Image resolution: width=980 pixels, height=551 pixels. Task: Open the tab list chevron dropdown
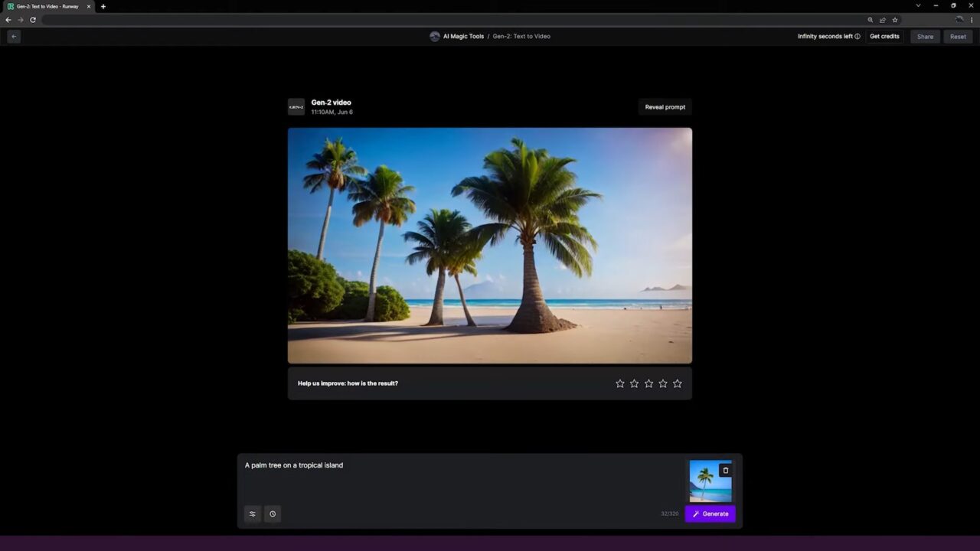point(918,6)
